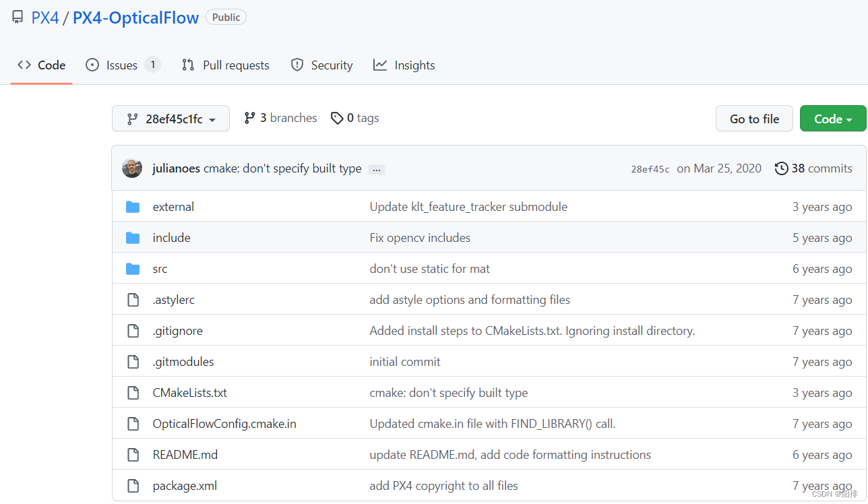The width and height of the screenshot is (868, 504).
Task: Open the Insights tab
Action: pyautogui.click(x=404, y=65)
